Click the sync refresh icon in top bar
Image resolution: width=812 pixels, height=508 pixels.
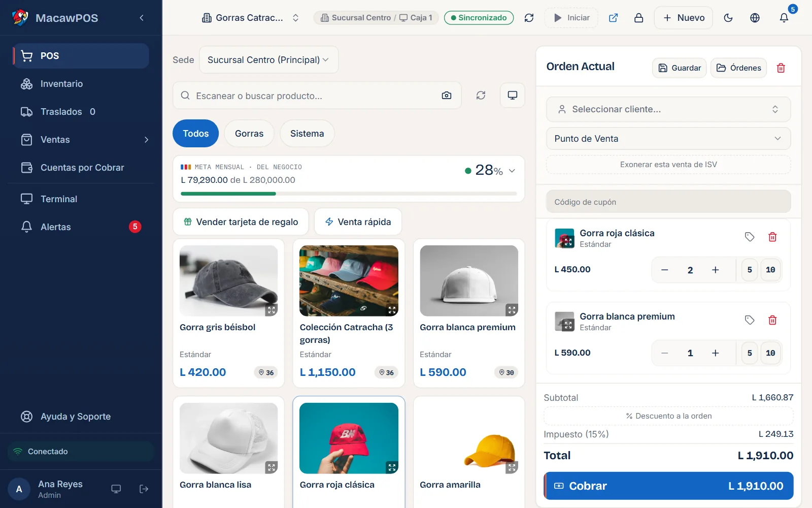[x=529, y=18]
